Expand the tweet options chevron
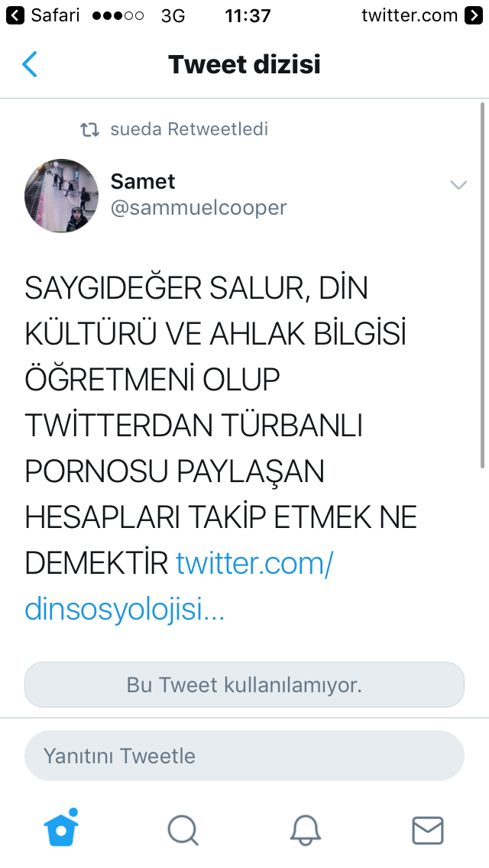 click(x=458, y=185)
